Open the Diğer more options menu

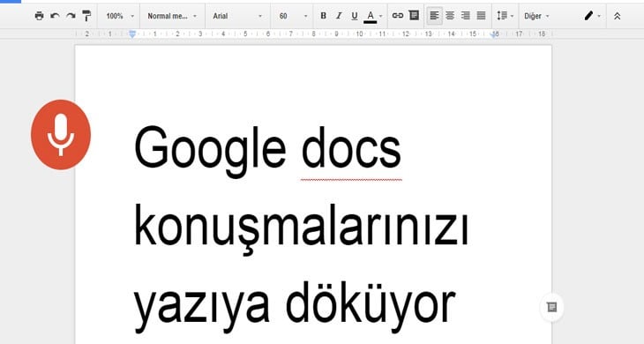[x=536, y=16]
